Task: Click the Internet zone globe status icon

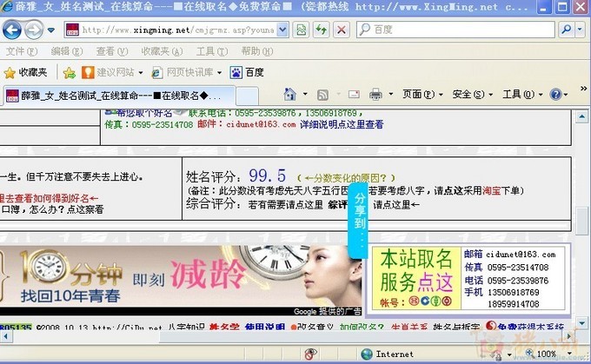Action: point(367,354)
